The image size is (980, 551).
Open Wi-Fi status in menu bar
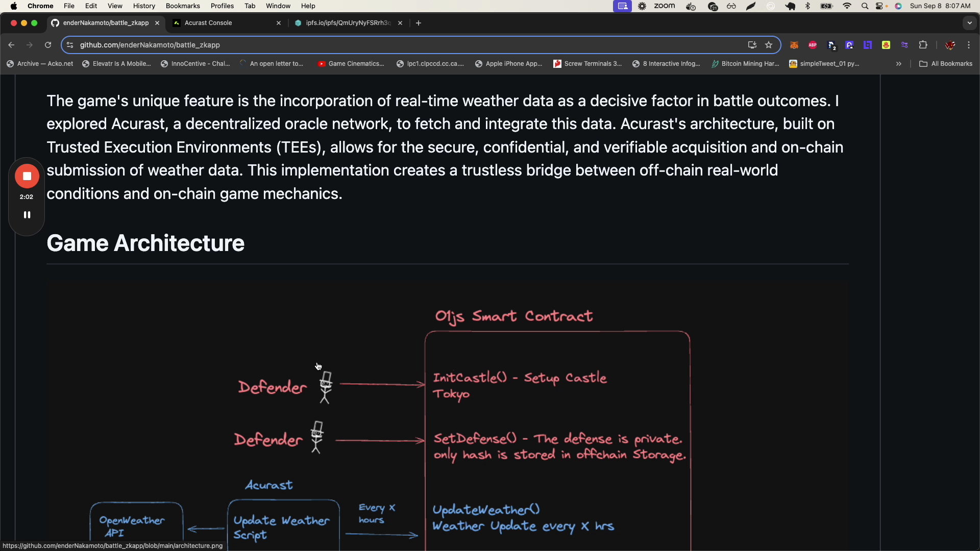click(847, 6)
